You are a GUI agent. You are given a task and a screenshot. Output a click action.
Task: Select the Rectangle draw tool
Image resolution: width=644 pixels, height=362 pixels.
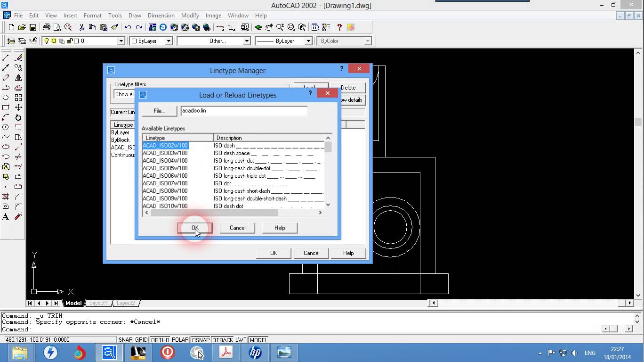pos(6,107)
